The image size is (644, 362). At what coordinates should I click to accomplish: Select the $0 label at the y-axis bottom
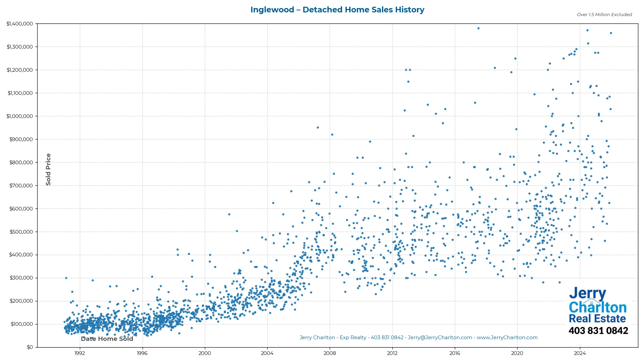[30, 347]
